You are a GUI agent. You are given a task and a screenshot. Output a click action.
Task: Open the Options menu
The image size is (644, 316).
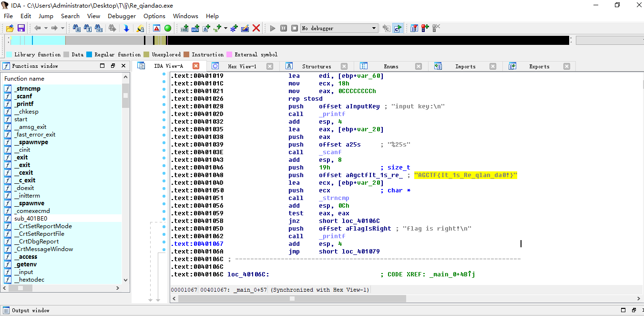pyautogui.click(x=154, y=16)
